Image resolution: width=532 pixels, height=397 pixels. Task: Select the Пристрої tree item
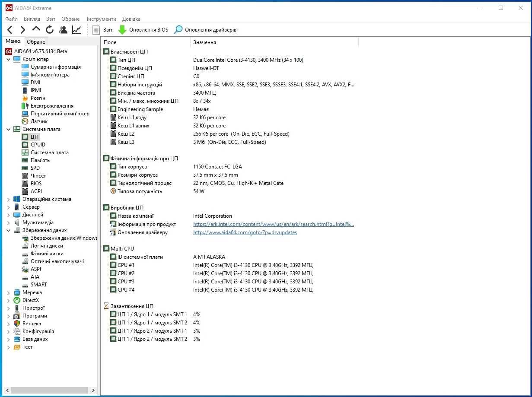point(33,308)
